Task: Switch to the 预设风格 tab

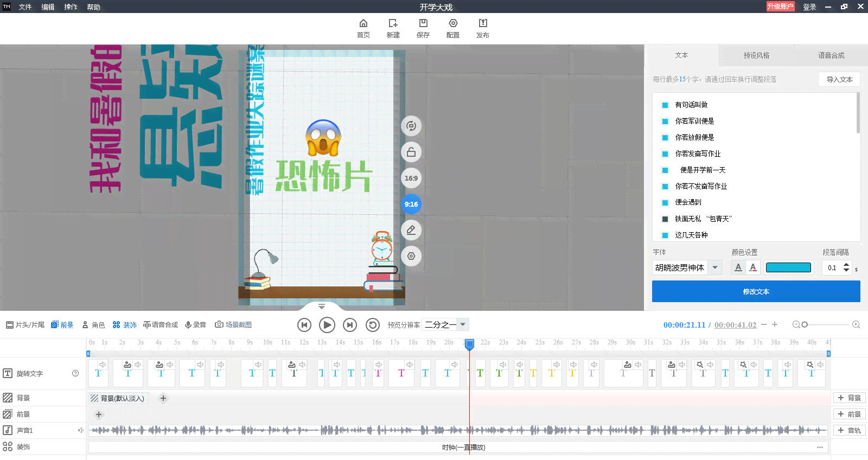Action: click(x=756, y=55)
